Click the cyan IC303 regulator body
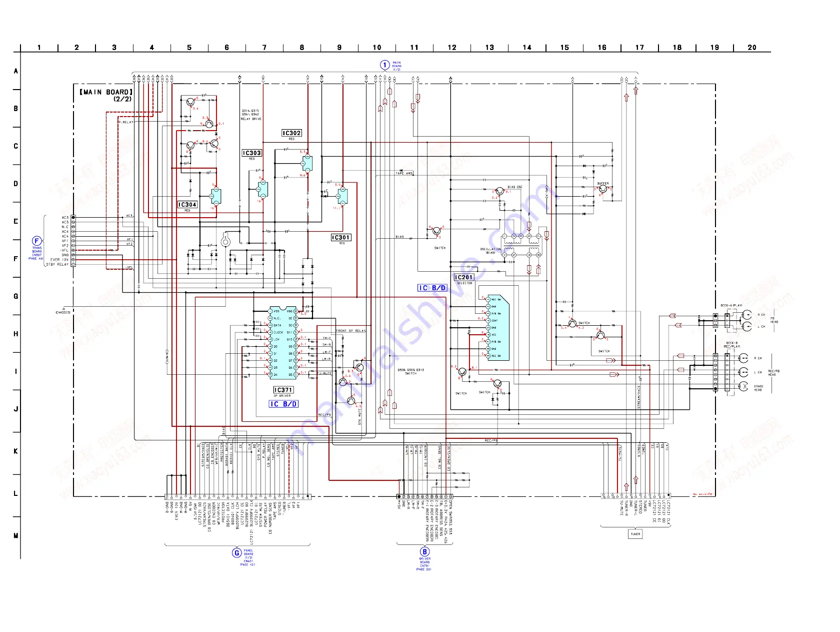Screen dimensions: 840x632 [263, 189]
